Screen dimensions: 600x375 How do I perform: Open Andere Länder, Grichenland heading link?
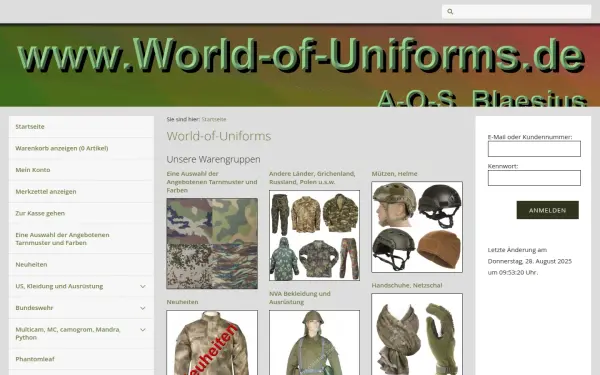[312, 178]
